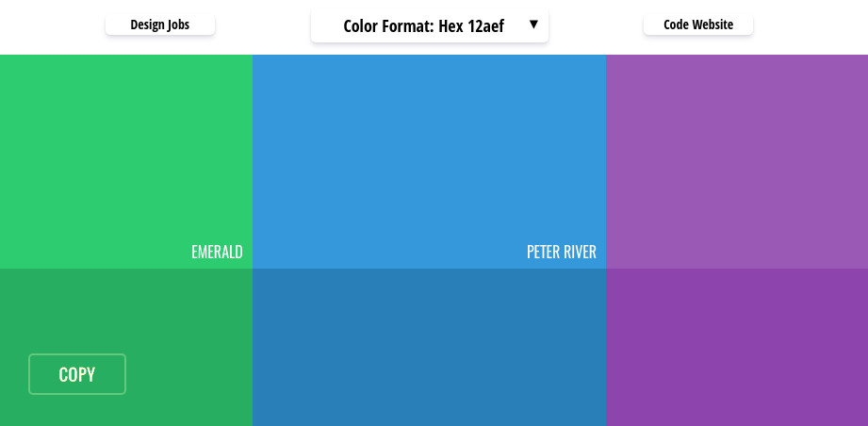
Task: Click the dropdown arrow beside Color Format
Action: point(533,25)
